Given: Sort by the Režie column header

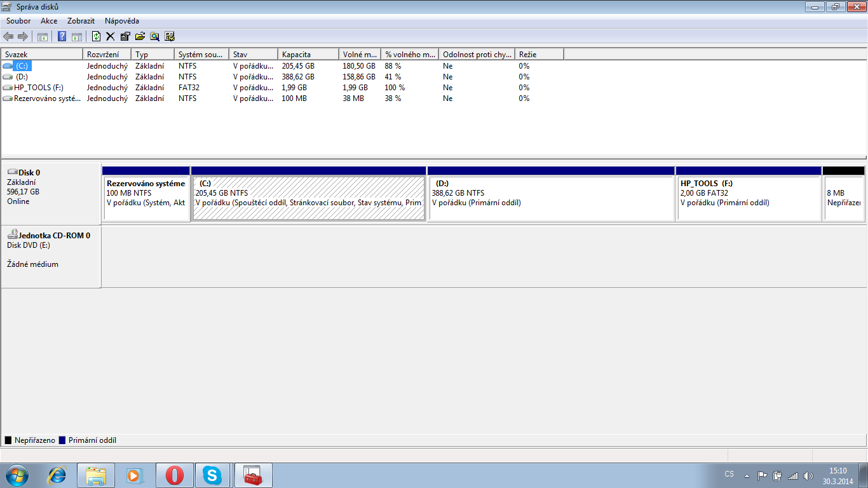Looking at the screenshot, I should click(x=539, y=55).
